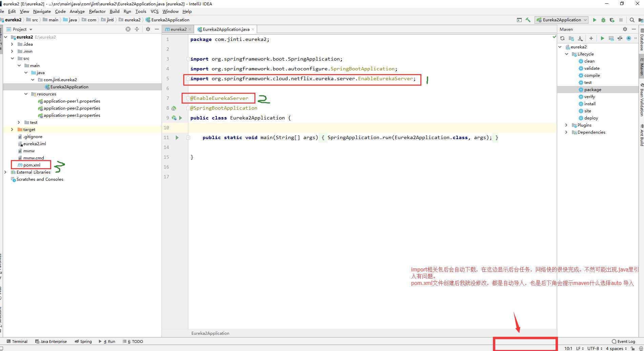Viewport: 644px width, 351px height.
Task: Click the jinti breadcrumb in the navigation bar
Action: click(x=107, y=20)
